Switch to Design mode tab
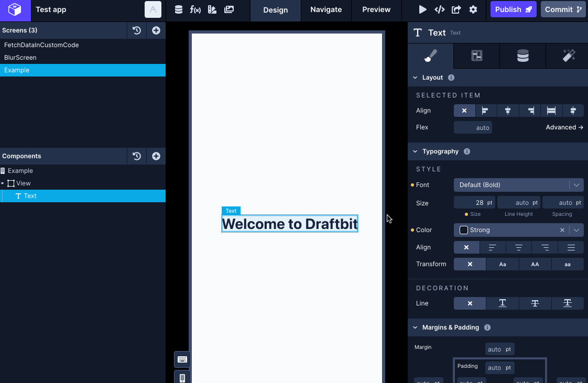The height and width of the screenshot is (383, 588). tap(276, 10)
